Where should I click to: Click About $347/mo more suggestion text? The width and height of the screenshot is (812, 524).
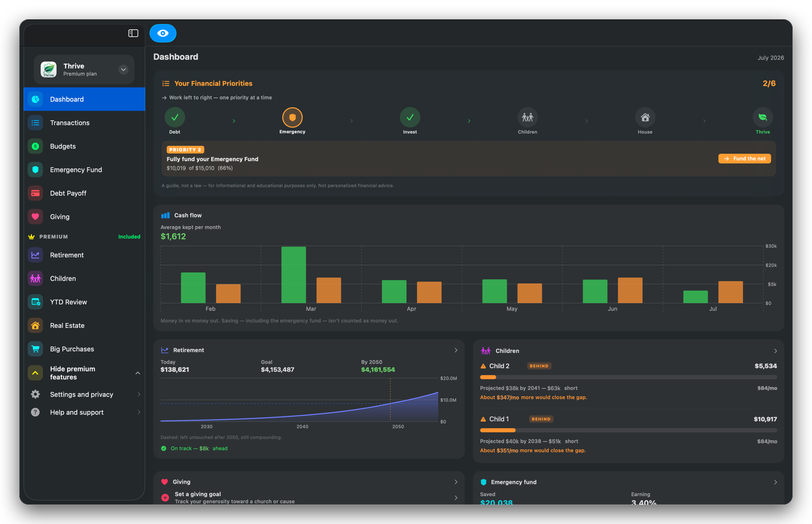[534, 397]
